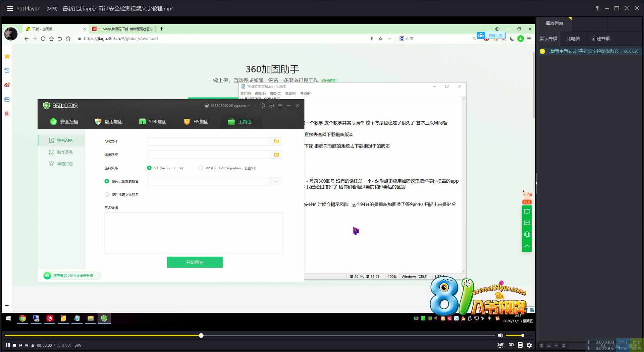The width and height of the screenshot is (644, 352).
Task: Select 渠道打包 in sidebar
Action: tap(61, 164)
